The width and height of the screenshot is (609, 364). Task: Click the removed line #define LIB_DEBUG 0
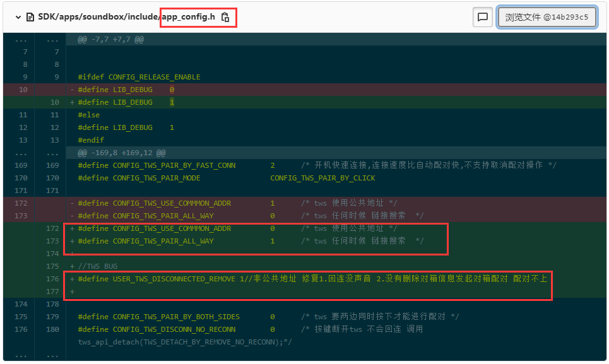pos(126,90)
